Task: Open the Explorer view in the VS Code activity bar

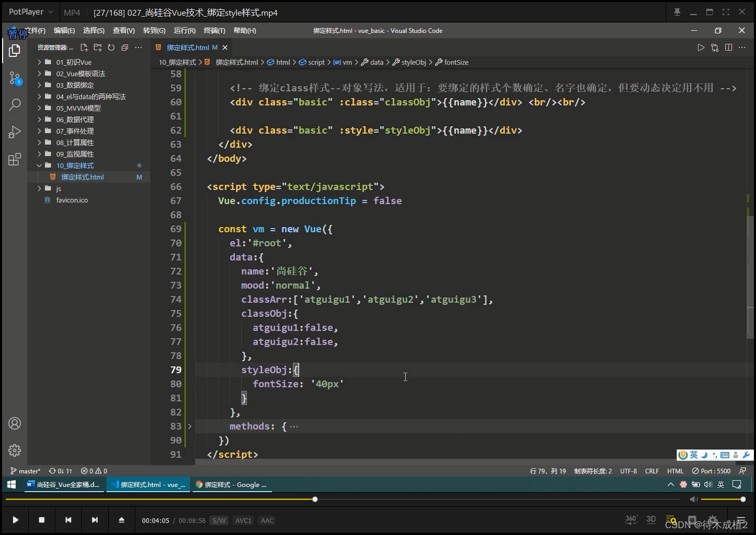Action: [x=15, y=51]
